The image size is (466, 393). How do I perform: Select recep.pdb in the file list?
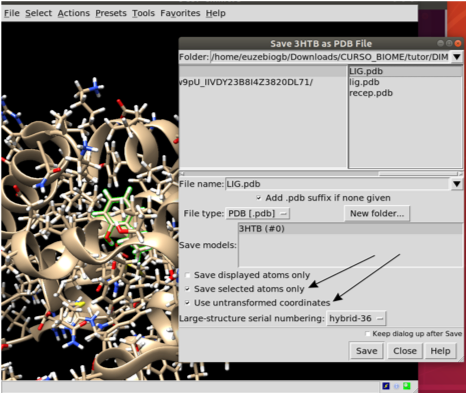371,93
